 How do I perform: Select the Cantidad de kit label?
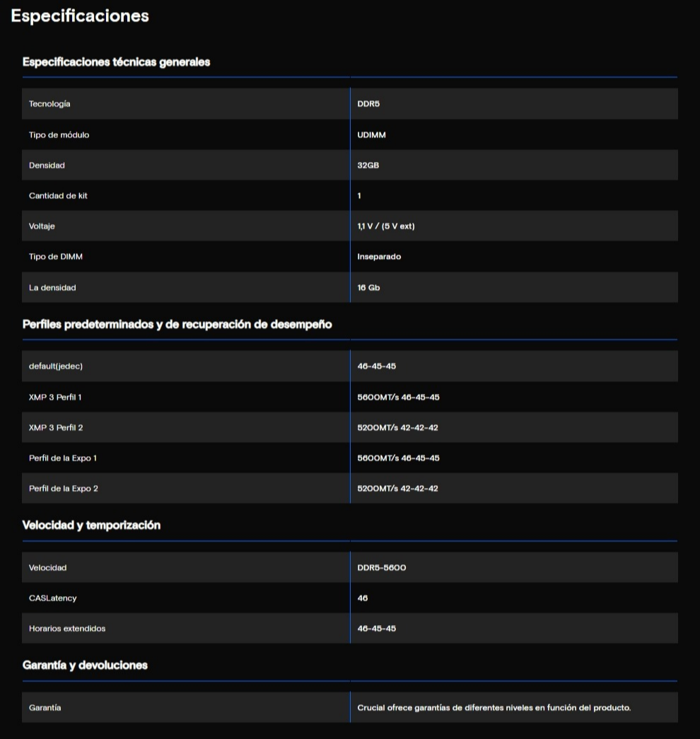coord(58,196)
